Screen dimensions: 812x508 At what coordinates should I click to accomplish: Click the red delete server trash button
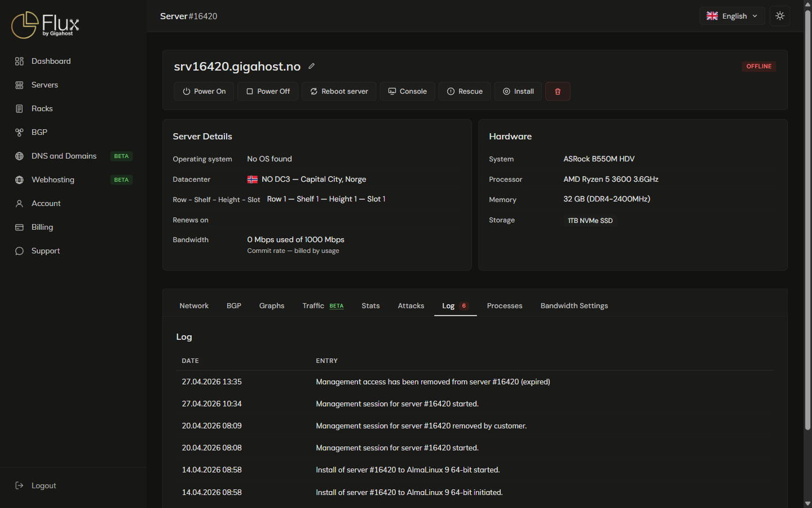coord(558,91)
